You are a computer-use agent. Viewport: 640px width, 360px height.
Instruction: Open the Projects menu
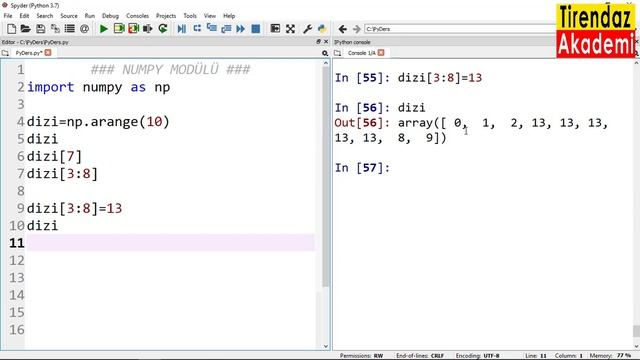pos(166,16)
